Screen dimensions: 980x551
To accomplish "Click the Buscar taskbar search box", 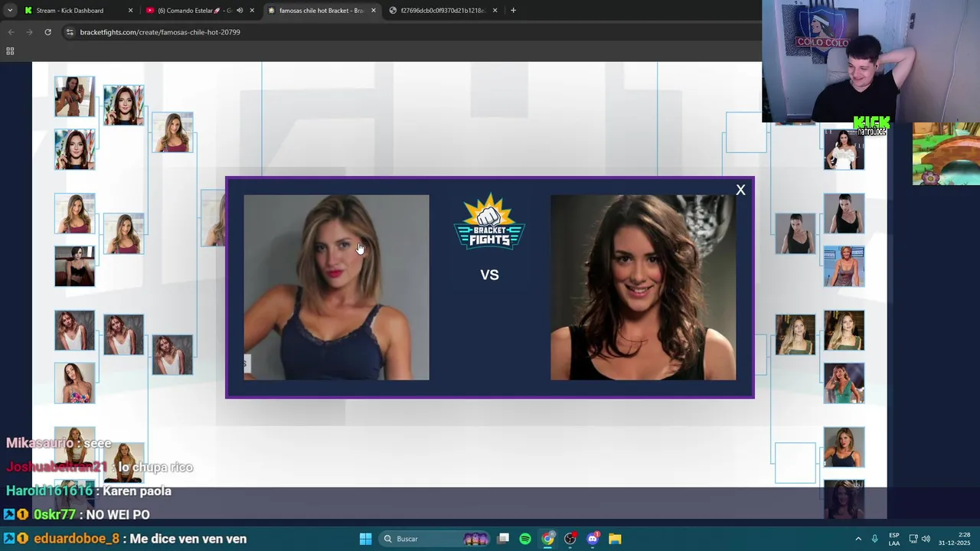I will [433, 539].
